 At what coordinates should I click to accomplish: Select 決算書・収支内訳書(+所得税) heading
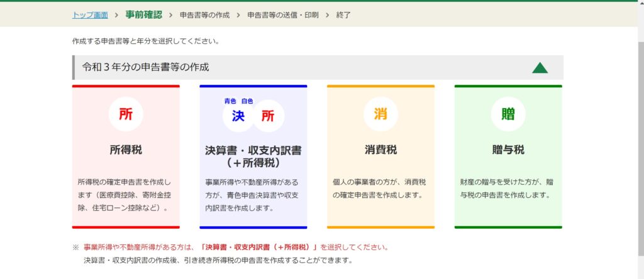click(253, 156)
